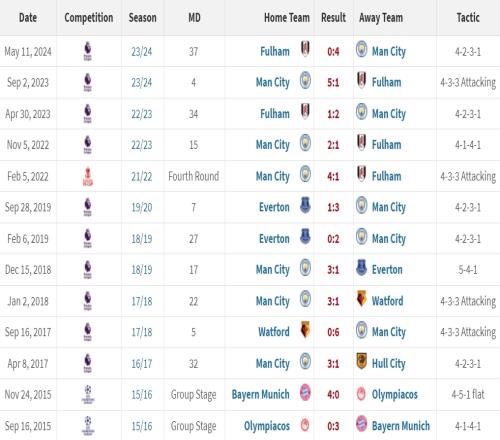Image resolution: width=500 pixels, height=440 pixels.
Task: Click Fulham crest in May 11, 2024 row
Action: coord(305,49)
